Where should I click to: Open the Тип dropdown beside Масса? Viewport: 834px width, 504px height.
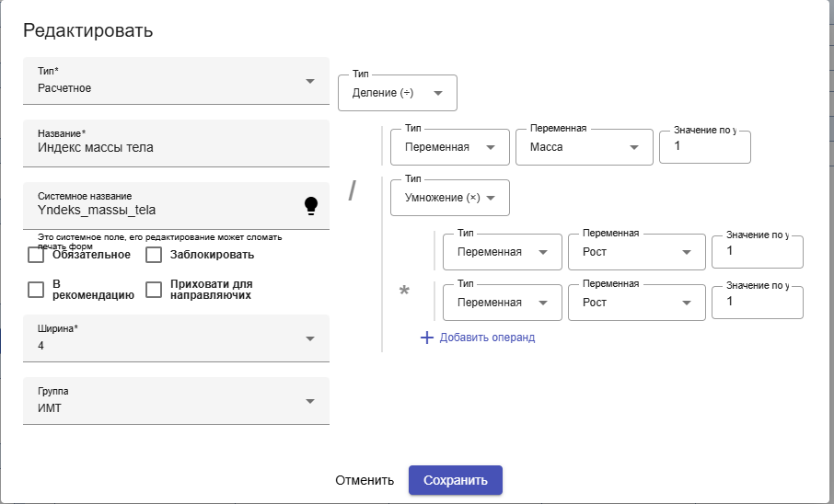coord(450,147)
